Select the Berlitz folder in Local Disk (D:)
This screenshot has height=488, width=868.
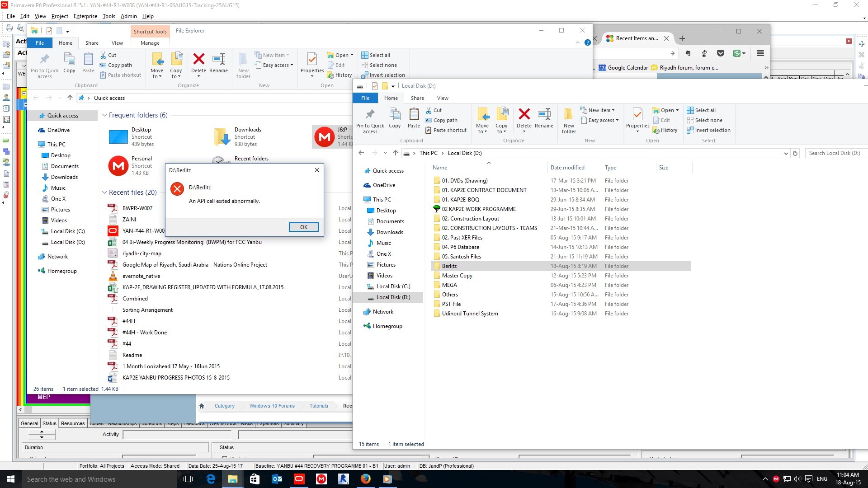click(561, 266)
